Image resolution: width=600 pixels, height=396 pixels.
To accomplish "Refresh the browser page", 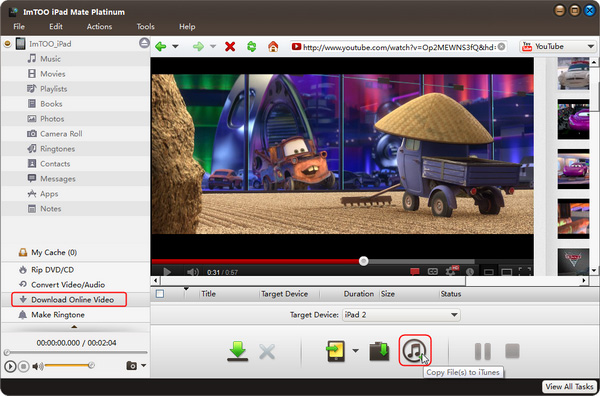I will click(x=251, y=47).
